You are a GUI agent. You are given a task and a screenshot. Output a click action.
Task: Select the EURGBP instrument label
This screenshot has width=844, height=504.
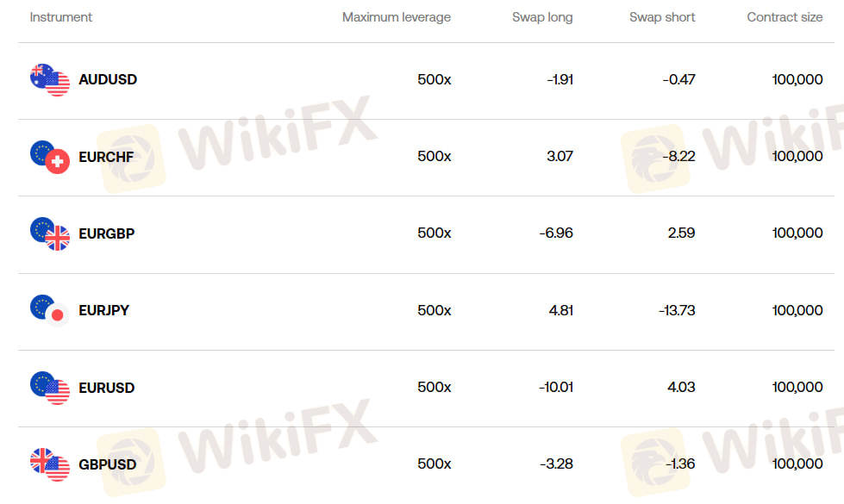106,233
